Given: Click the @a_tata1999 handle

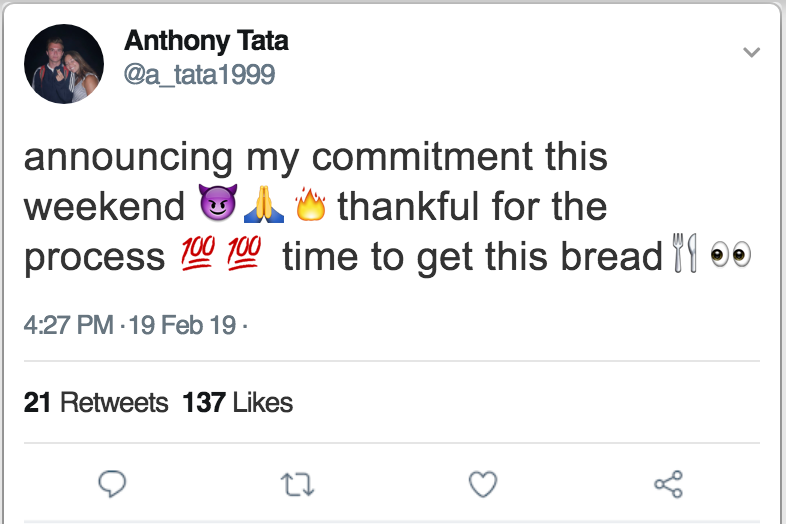Looking at the screenshot, I should (x=199, y=75).
